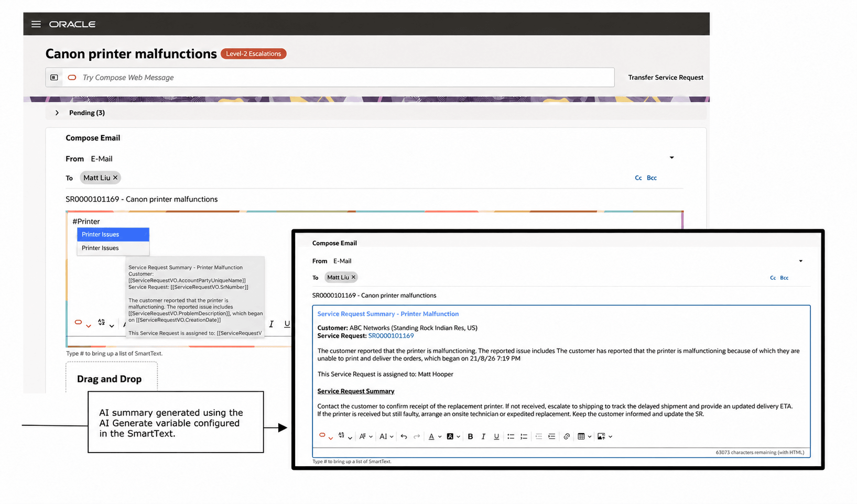This screenshot has height=504, width=857.
Task: Insert a bulleted list
Action: [x=511, y=436]
